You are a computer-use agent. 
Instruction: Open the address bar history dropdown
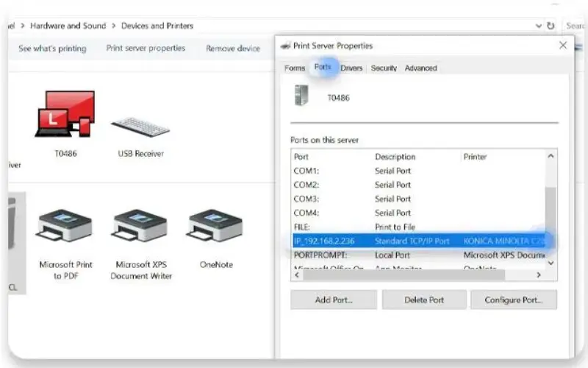click(x=539, y=26)
